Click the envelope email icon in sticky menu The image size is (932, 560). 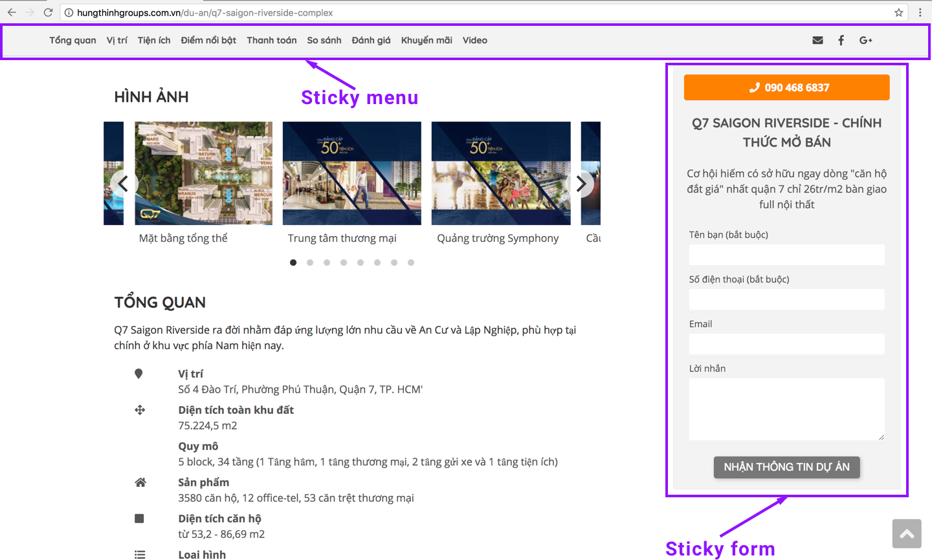point(817,40)
